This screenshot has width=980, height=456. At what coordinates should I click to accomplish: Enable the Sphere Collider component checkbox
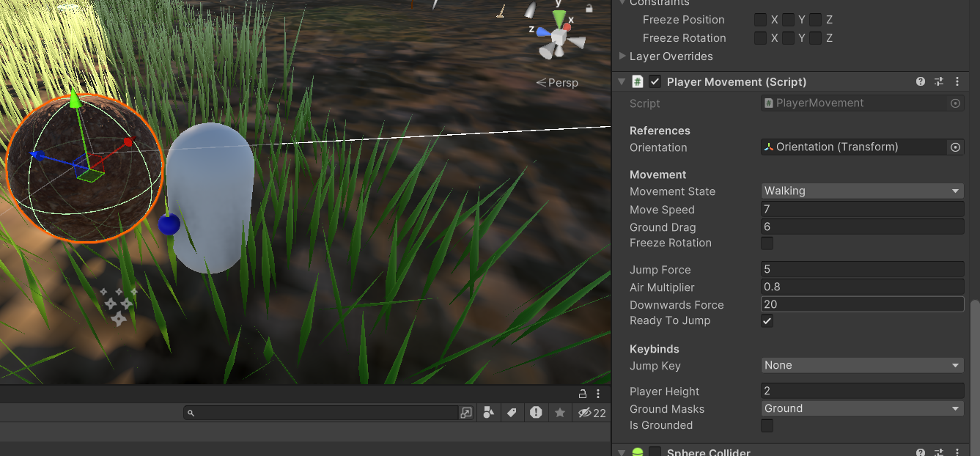655,452
